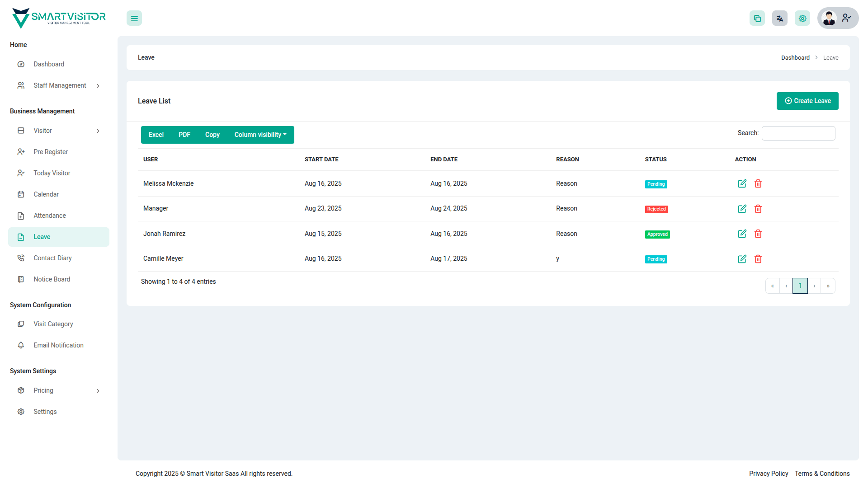Edit Melissa Mckenzie's leave entry
The height and width of the screenshot is (488, 868).
(x=742, y=183)
